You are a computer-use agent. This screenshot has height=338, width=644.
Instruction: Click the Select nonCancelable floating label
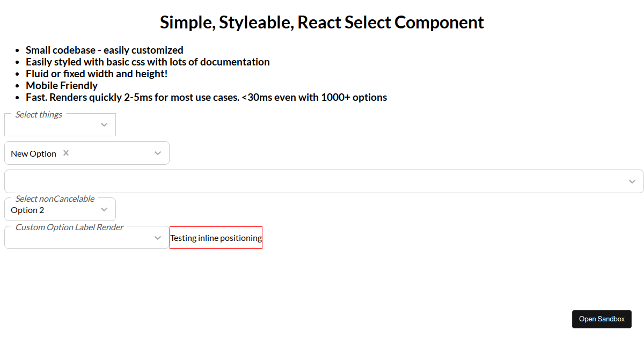[x=55, y=199]
